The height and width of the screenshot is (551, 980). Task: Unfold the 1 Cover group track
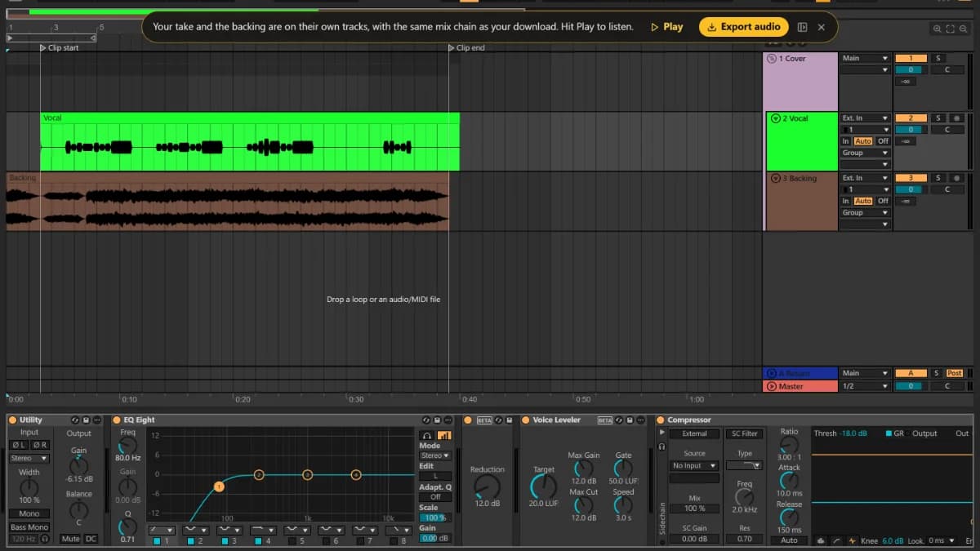point(772,59)
